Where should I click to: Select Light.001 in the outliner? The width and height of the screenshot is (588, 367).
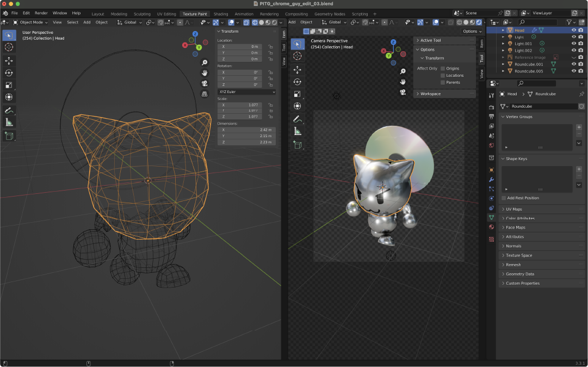(524, 44)
